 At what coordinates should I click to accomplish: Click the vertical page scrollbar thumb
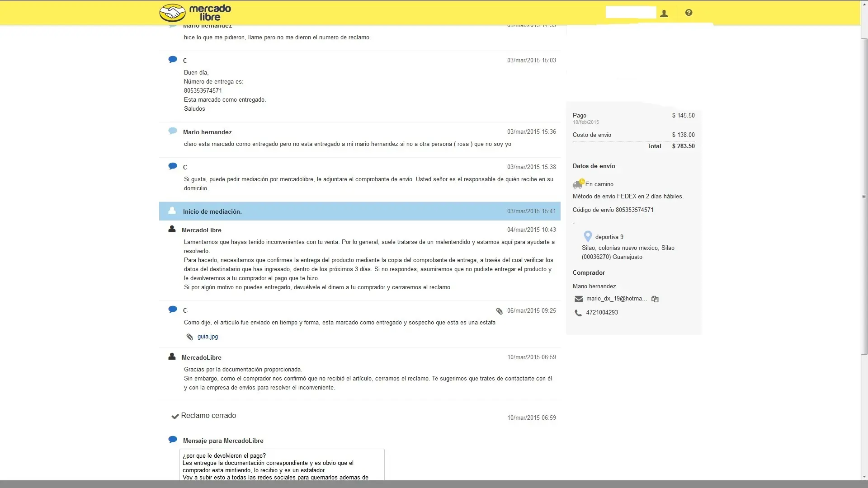(864, 197)
